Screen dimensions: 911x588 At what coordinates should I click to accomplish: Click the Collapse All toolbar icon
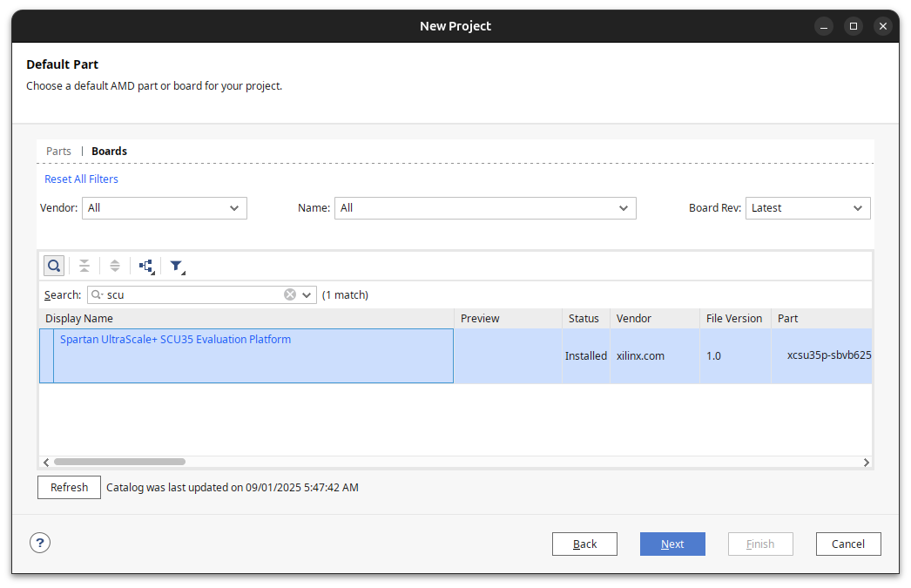click(84, 266)
